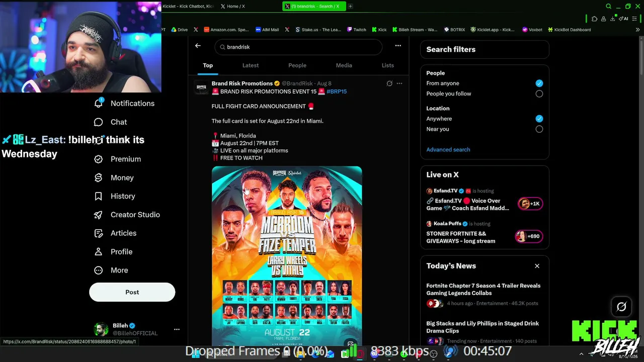Open the Twitch bookmark
The height and width of the screenshot is (362, 644).
(357, 30)
